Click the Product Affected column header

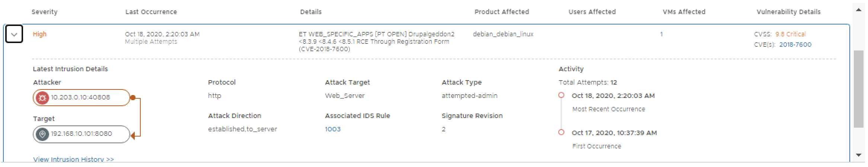tap(501, 12)
